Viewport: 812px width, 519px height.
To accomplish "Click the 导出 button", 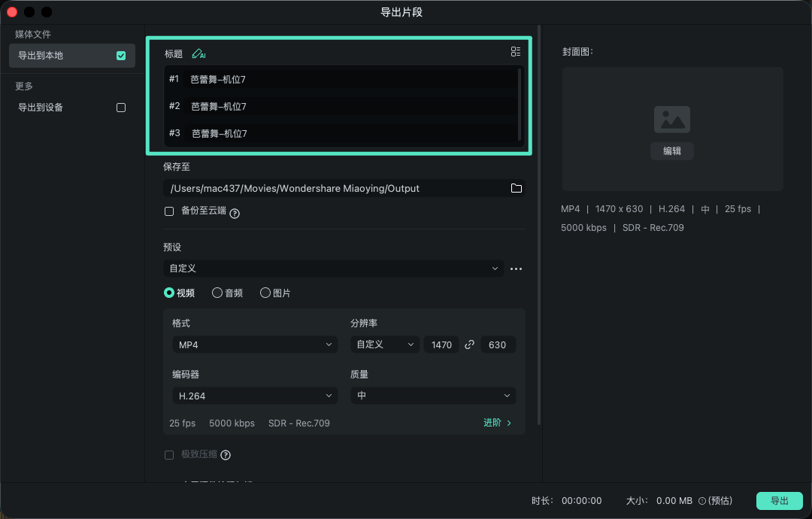I will pos(780,501).
